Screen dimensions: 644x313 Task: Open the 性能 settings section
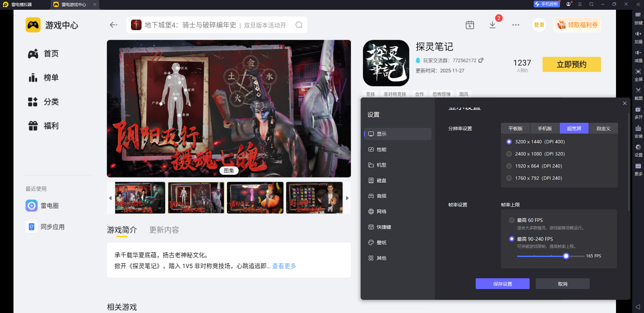pyautogui.click(x=398, y=149)
